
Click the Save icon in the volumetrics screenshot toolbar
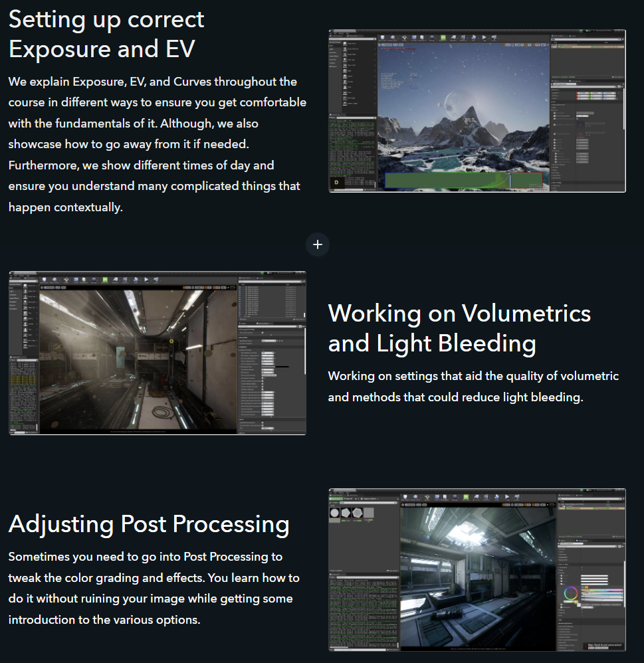click(x=46, y=280)
